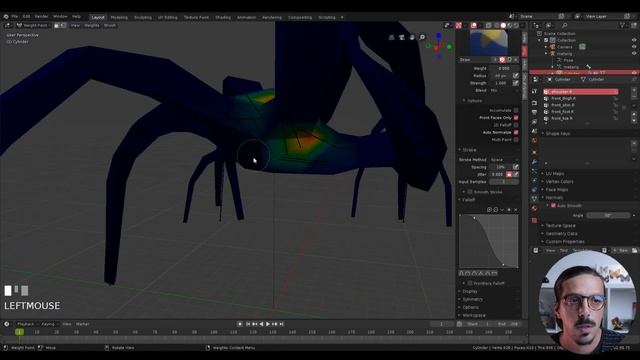Open the Tool properties tab icon

(534, 91)
